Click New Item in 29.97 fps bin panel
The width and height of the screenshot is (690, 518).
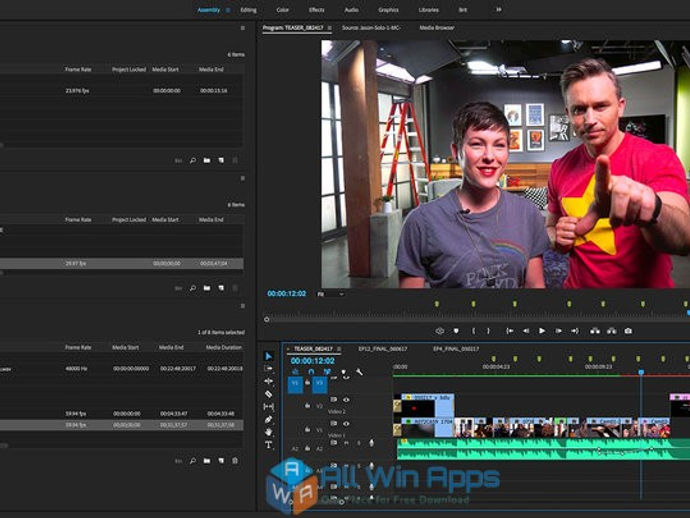(x=221, y=288)
